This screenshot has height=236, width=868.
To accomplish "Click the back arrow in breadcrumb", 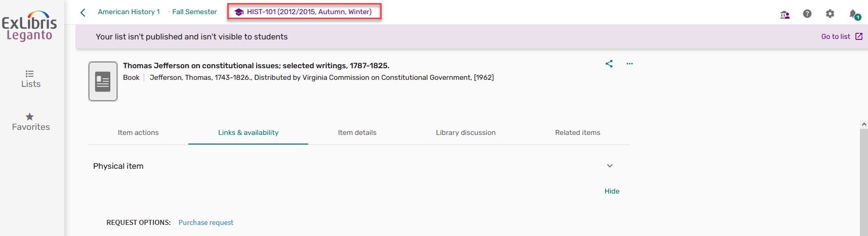I will tap(83, 12).
